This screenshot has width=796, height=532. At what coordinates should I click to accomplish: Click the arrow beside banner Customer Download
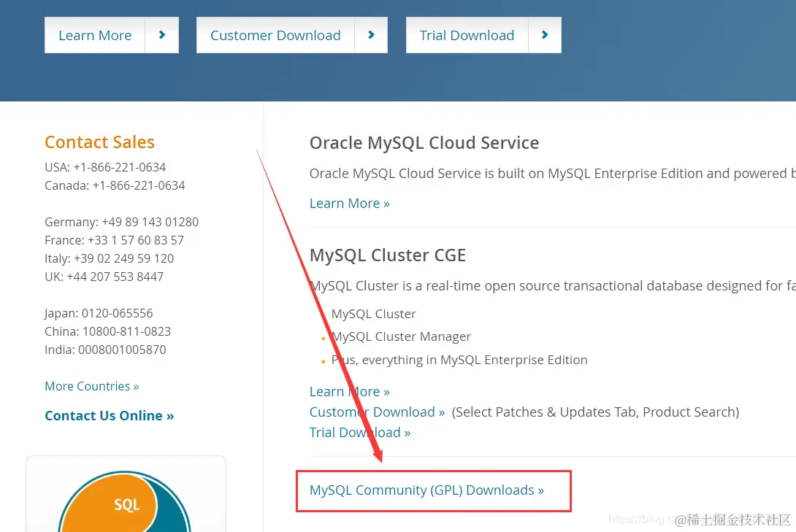coord(371,35)
